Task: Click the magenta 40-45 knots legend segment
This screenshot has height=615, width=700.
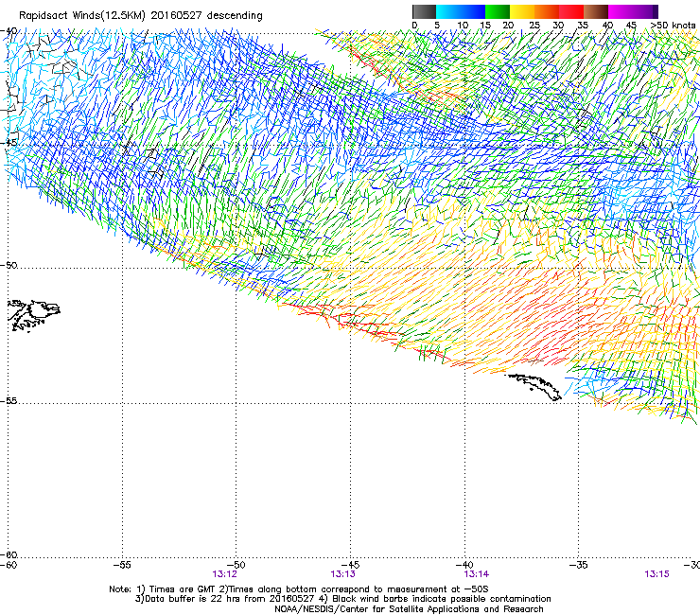Action: click(621, 11)
